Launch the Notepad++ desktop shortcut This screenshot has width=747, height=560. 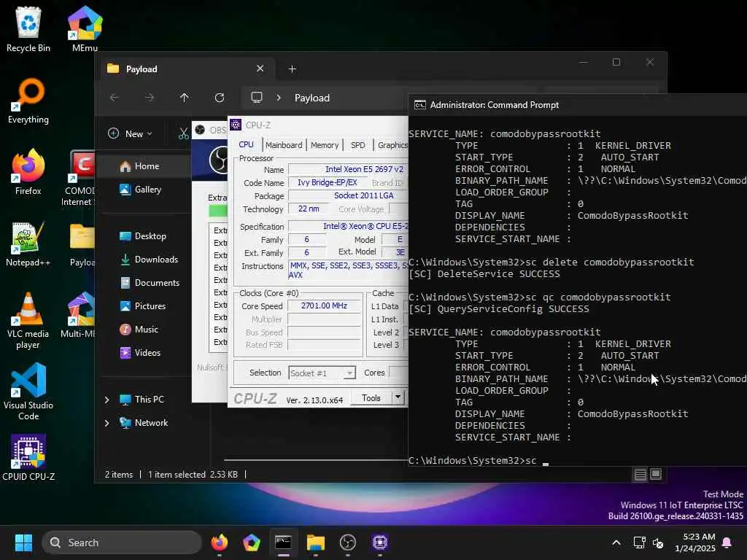pos(28,244)
